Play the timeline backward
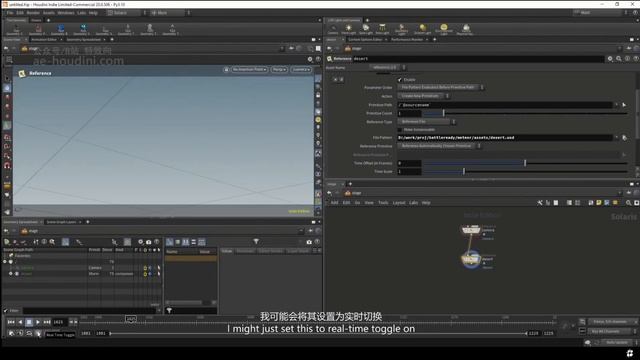Screen dimensions: 640x360 (20, 322)
